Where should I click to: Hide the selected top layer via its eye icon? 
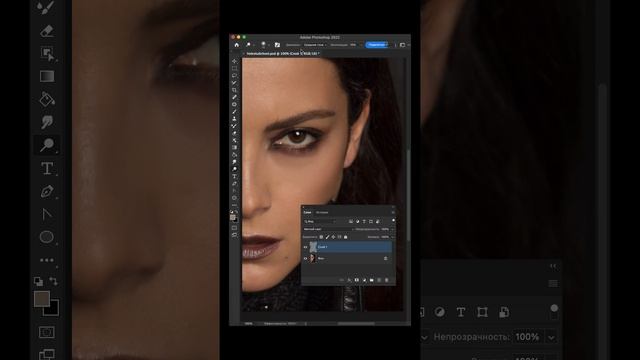pos(305,247)
